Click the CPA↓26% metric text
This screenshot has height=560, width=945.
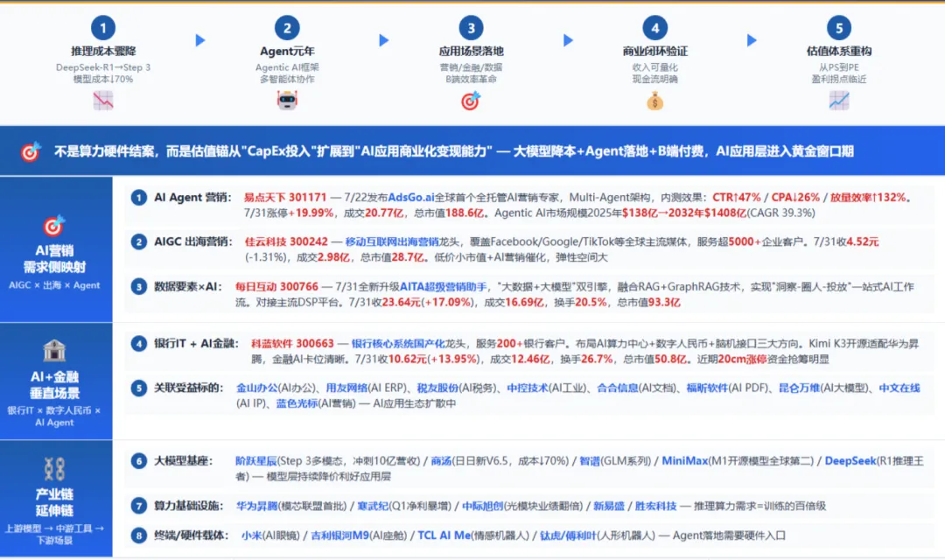point(795,197)
